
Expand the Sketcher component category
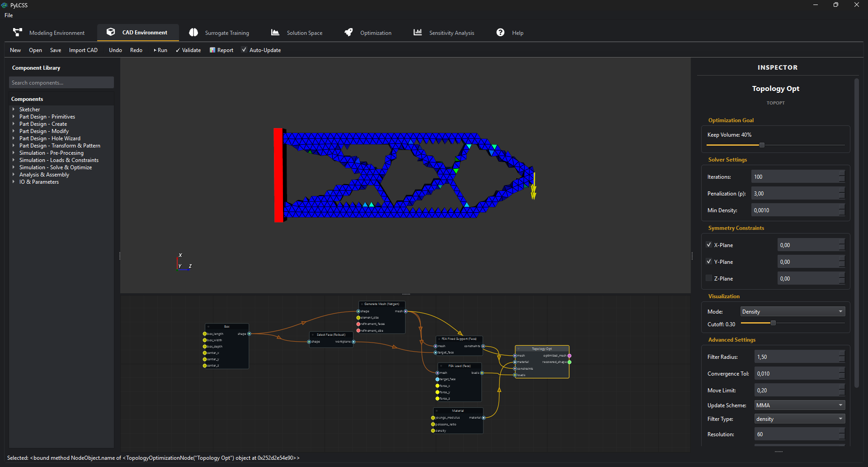coord(14,110)
